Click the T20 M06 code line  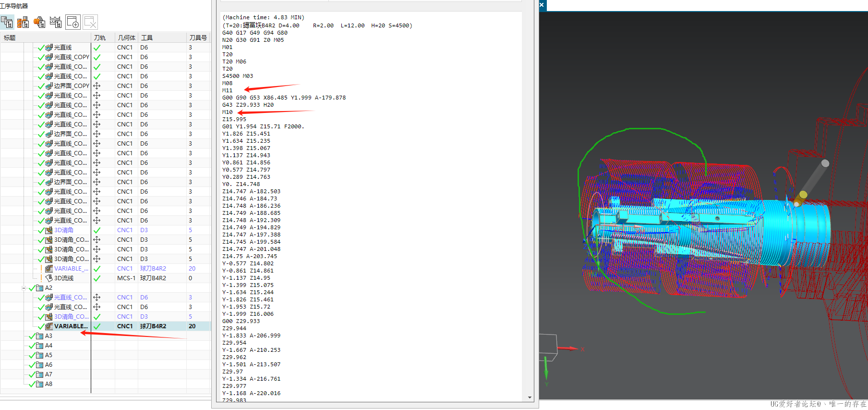[234, 62]
